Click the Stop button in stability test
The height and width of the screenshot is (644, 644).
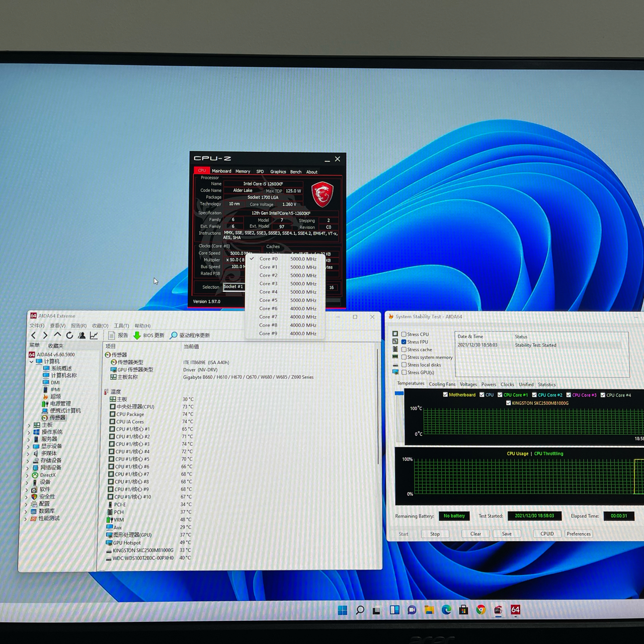(435, 534)
